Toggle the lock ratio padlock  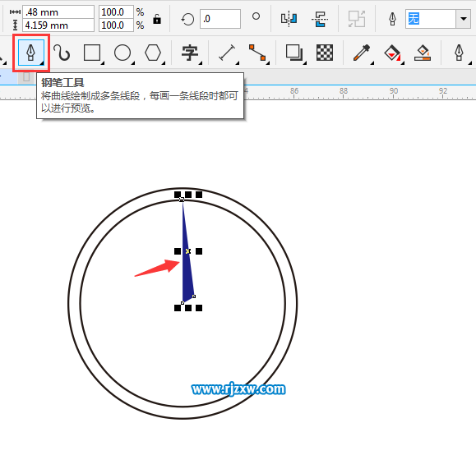(x=157, y=19)
